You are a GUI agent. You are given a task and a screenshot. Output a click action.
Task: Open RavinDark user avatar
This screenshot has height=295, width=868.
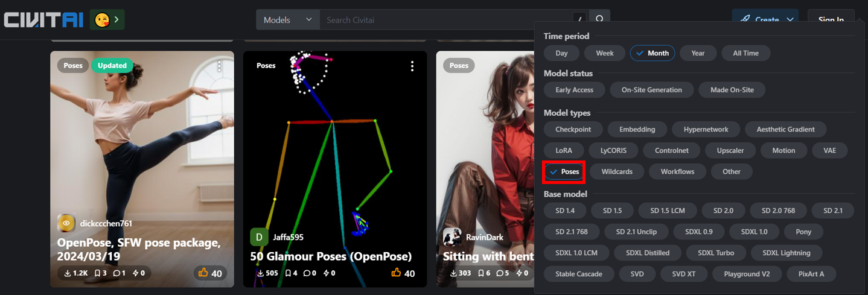click(453, 237)
